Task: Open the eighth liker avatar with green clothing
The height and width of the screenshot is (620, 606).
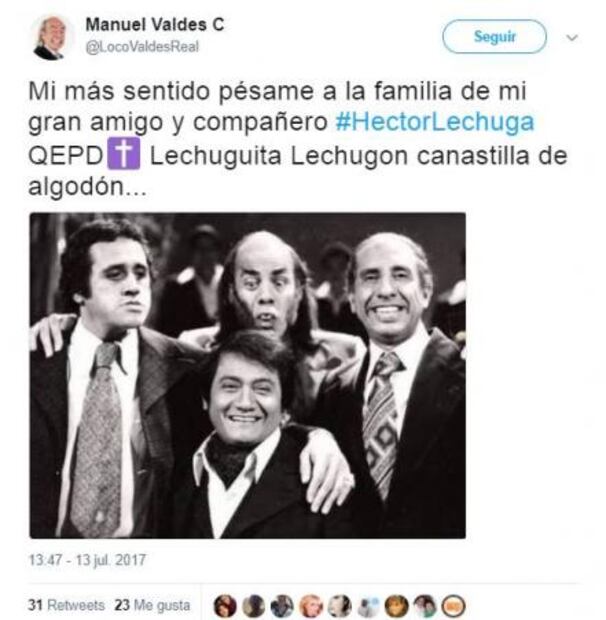Action: point(425,606)
